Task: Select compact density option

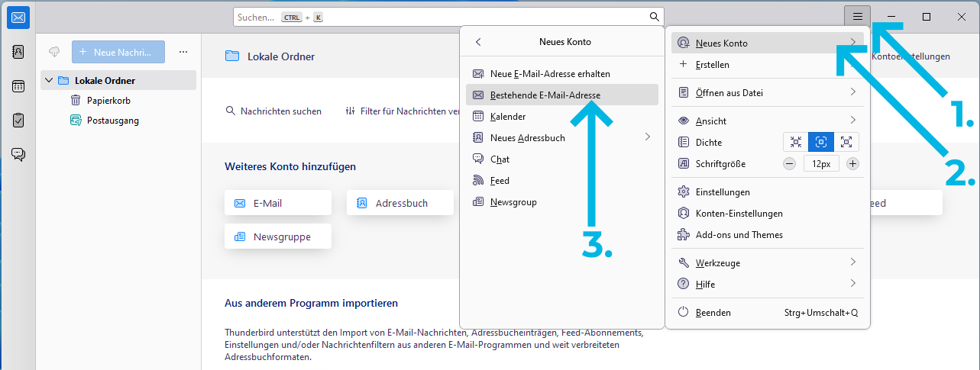Action: pos(796,142)
